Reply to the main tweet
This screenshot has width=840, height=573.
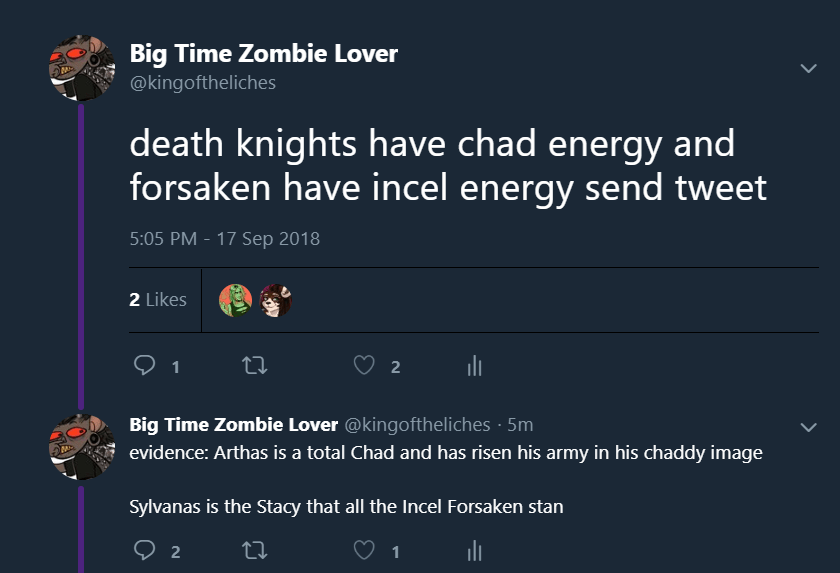point(144,367)
